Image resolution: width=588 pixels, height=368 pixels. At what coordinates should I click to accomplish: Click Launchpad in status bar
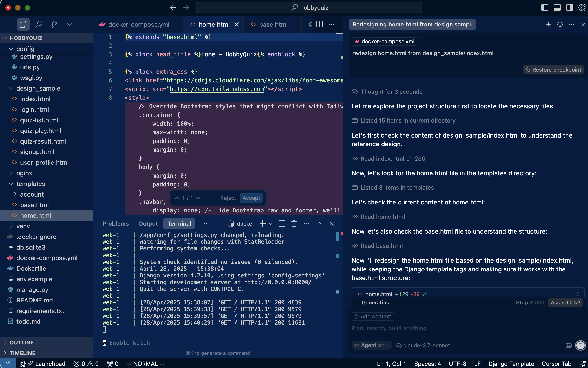click(43, 364)
